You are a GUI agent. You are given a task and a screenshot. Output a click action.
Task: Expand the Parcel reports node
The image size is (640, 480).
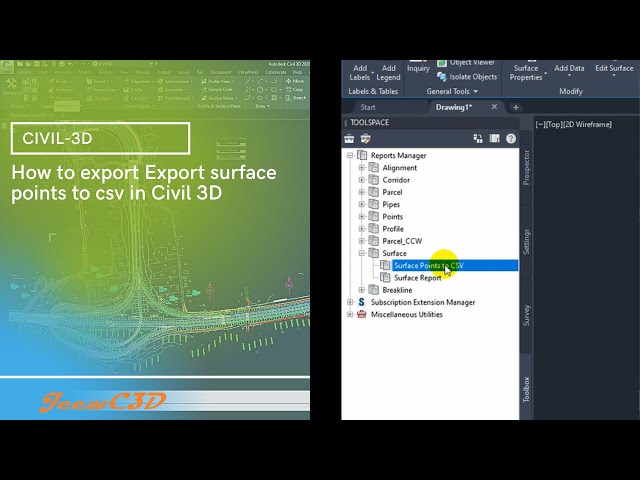[x=362, y=192]
